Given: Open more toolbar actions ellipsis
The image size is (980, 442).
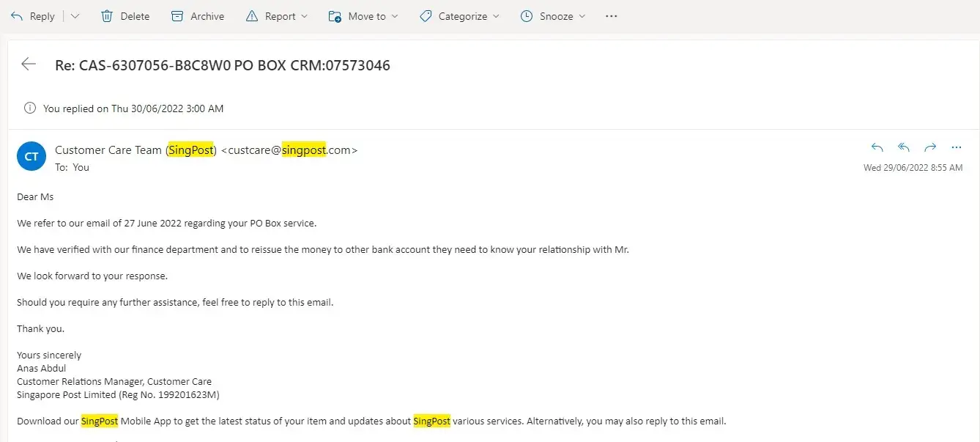Looking at the screenshot, I should pos(612,16).
